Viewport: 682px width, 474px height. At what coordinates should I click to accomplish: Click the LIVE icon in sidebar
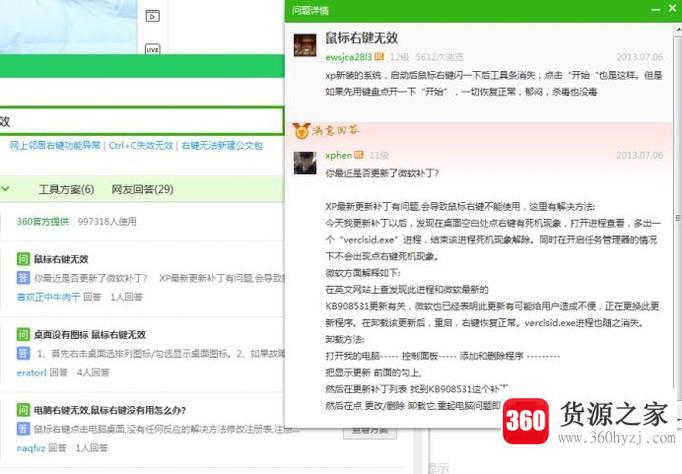coord(152,49)
